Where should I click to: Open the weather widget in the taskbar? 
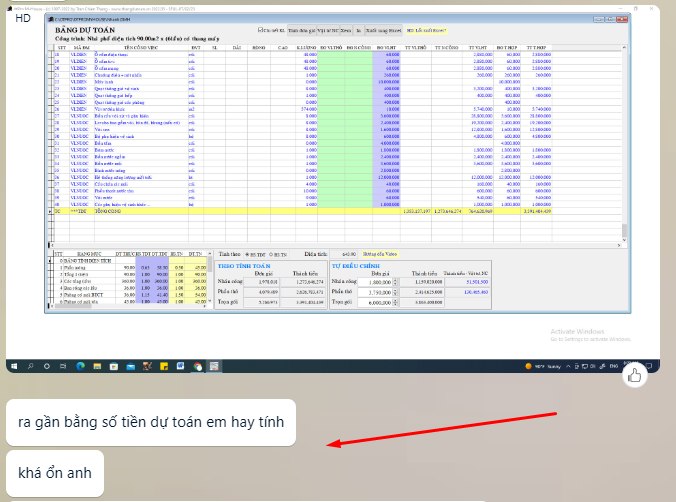[528, 367]
